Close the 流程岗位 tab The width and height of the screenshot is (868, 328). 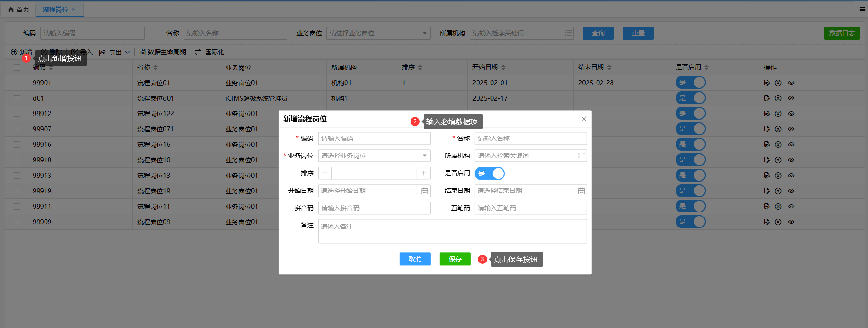pyautogui.click(x=74, y=10)
